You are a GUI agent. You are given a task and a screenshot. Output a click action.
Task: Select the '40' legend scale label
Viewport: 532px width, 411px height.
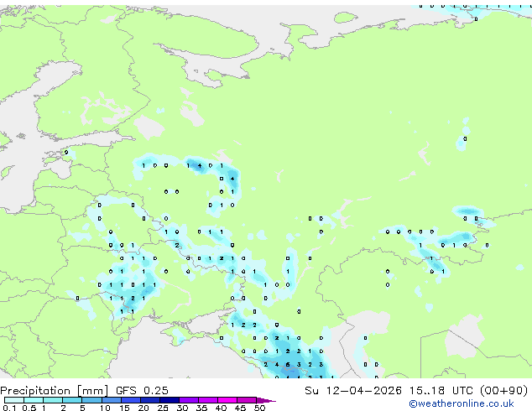point(221,408)
